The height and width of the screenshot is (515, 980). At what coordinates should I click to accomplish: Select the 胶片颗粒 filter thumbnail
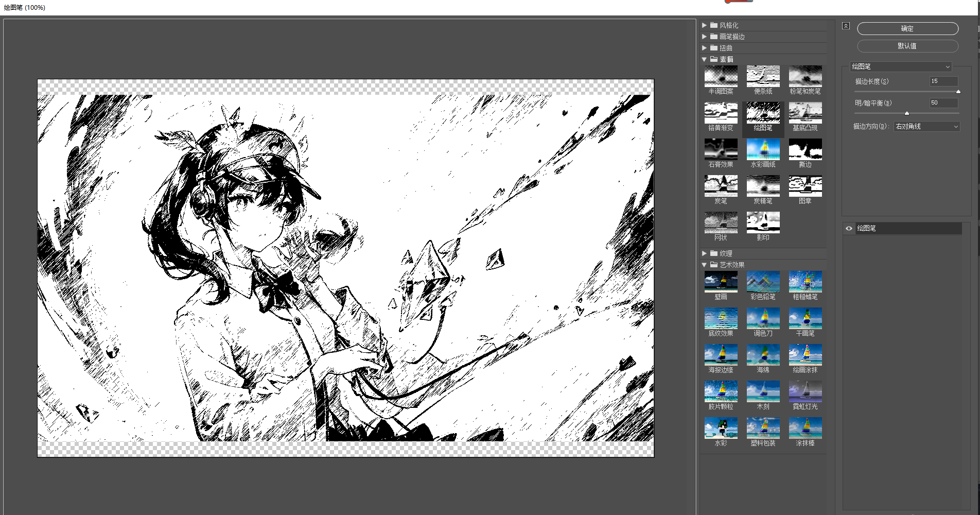click(x=721, y=391)
